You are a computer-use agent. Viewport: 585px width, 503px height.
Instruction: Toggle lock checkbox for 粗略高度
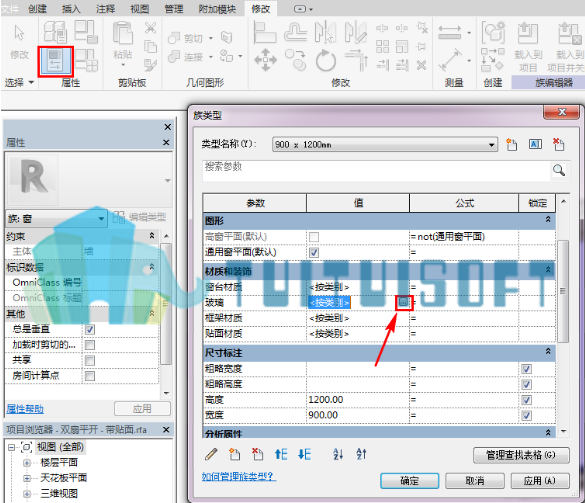[526, 385]
